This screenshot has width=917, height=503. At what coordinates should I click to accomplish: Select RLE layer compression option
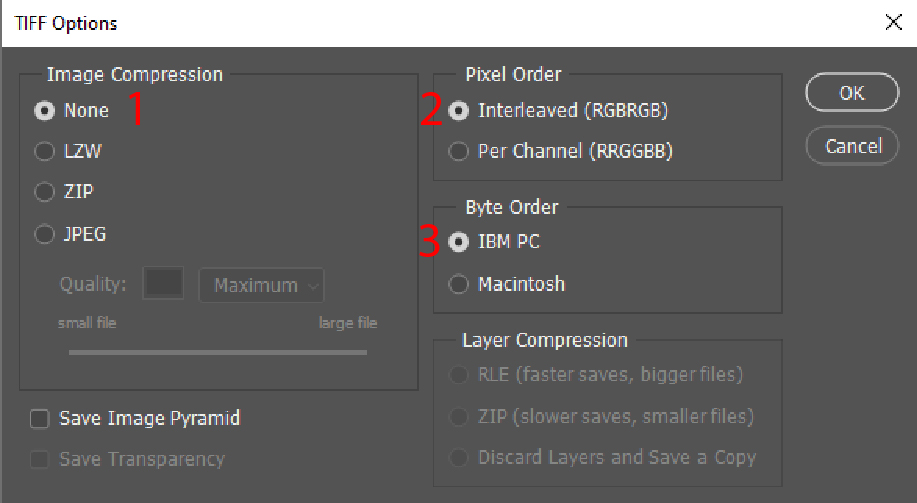coord(458,376)
